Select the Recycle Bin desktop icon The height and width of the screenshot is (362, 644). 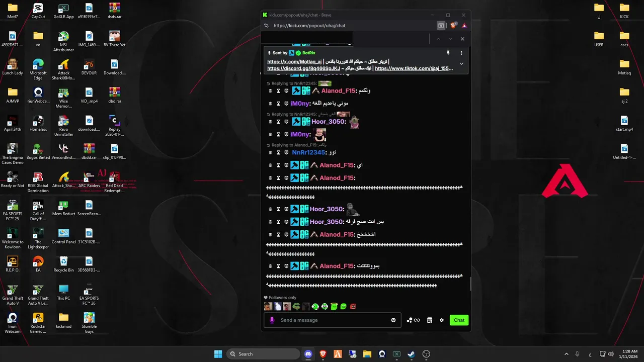click(63, 264)
